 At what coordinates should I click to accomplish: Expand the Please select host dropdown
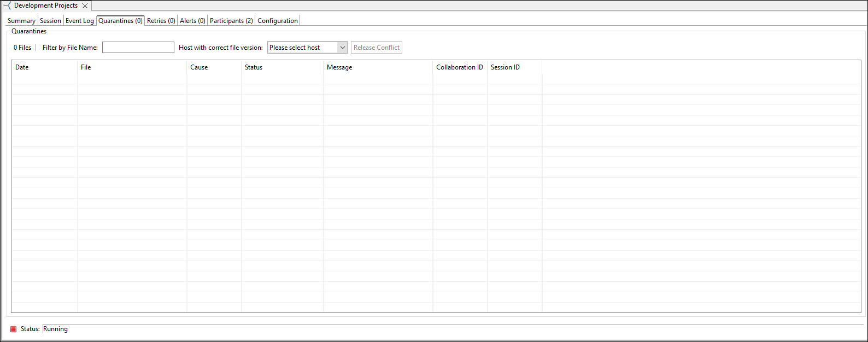[307, 48]
